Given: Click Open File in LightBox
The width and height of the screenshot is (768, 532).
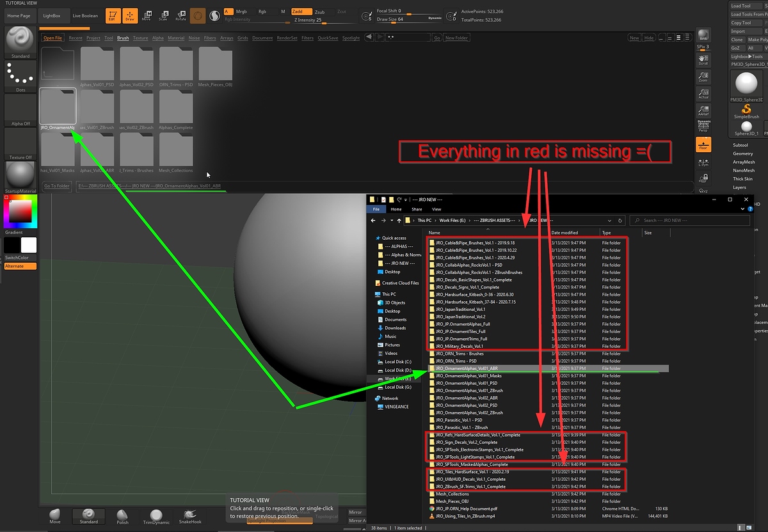Looking at the screenshot, I should pyautogui.click(x=53, y=38).
